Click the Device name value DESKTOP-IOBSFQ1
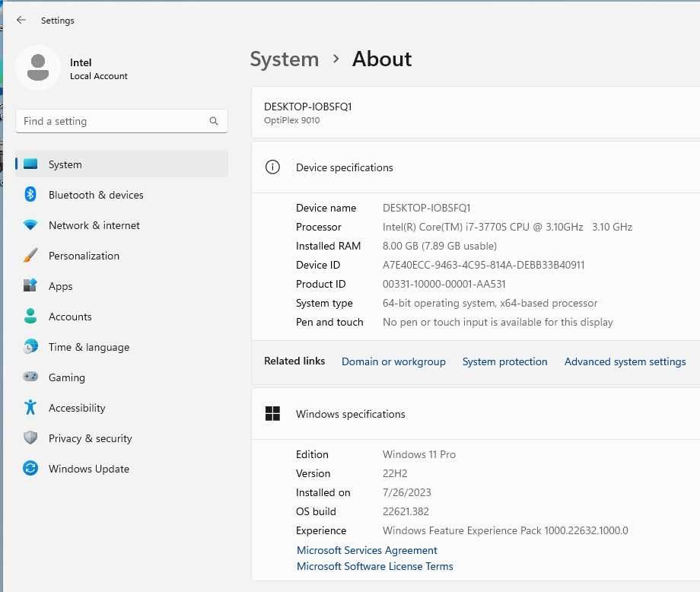Screen dimensions: 700x592 (x=426, y=208)
